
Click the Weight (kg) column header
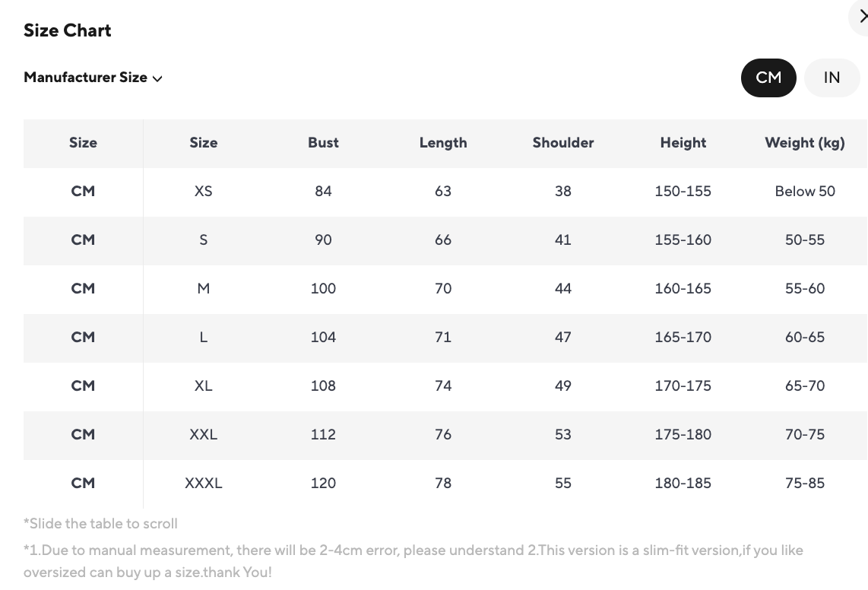pyautogui.click(x=805, y=143)
